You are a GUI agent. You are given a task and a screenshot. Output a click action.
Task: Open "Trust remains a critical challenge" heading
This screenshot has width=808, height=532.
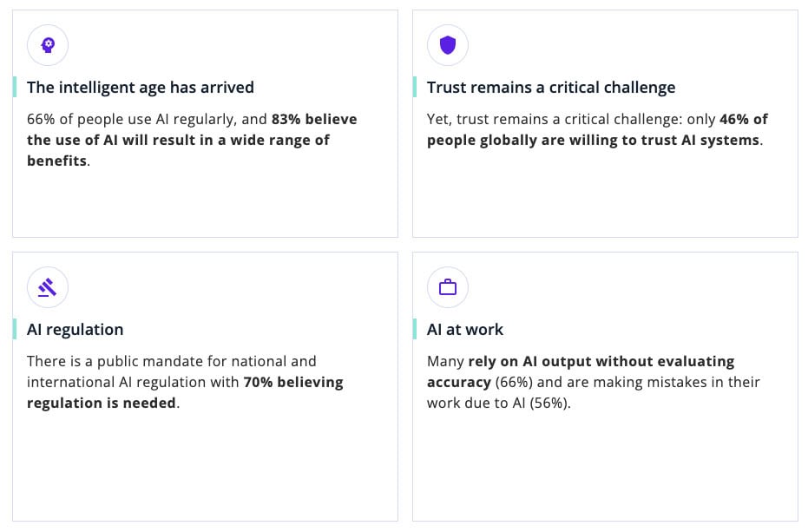click(551, 87)
